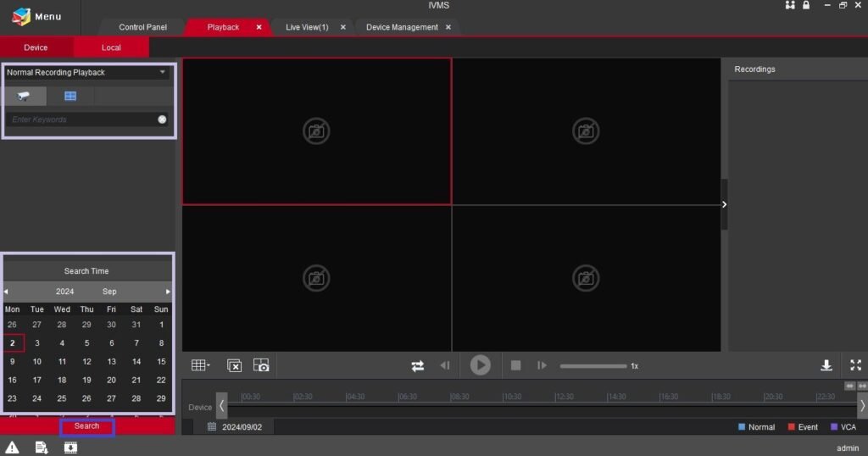Capture a snapshot with the camera icon
The width and height of the screenshot is (868, 456).
click(x=261, y=365)
